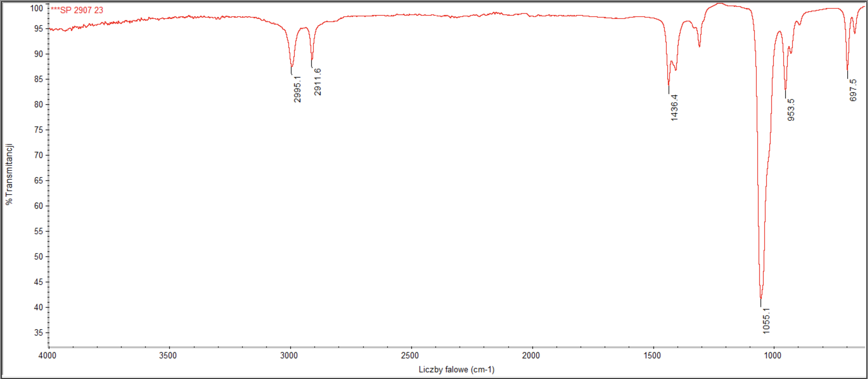Image resolution: width=868 pixels, height=379 pixels.
Task: Click the 3500 wavenumber tick label
Action: [168, 355]
